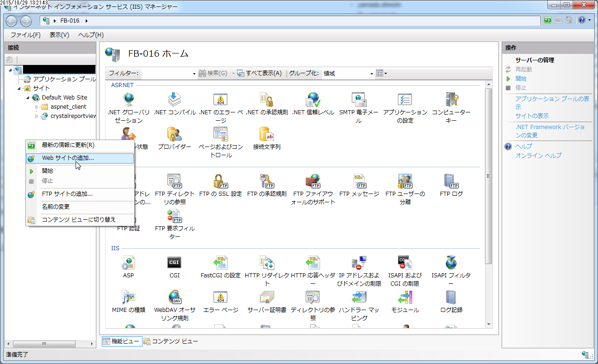The width and height of the screenshot is (598, 364).
Task: Open the MIME の種類 feature
Action: click(129, 302)
